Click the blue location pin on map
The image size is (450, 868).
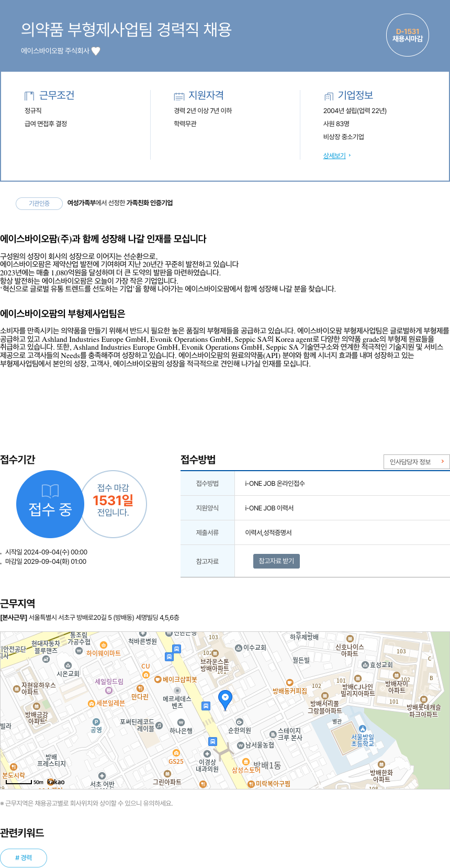[x=225, y=699]
